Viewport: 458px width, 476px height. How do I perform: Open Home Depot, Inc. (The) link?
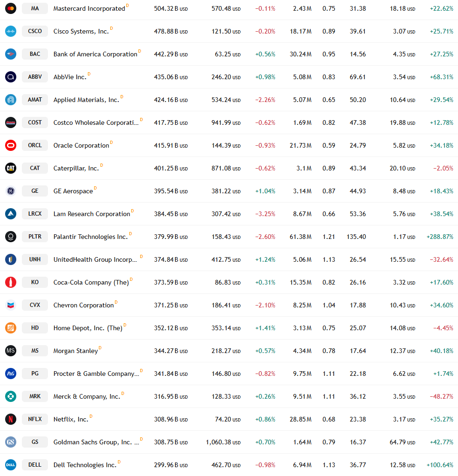coord(88,328)
